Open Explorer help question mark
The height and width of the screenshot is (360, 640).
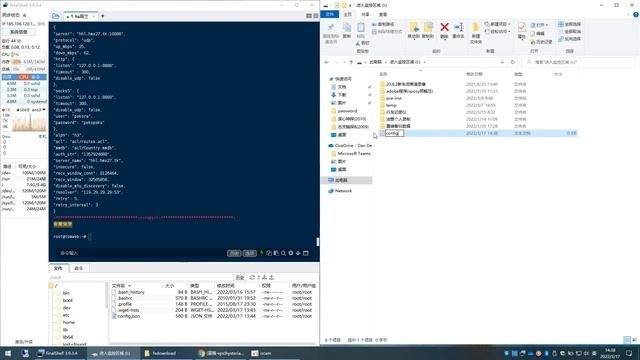click(x=636, y=14)
